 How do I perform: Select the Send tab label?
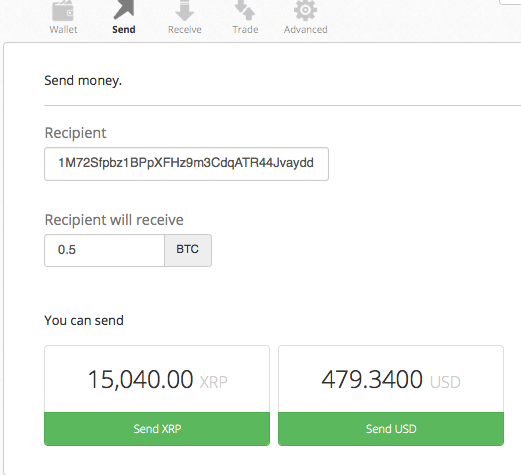[124, 30]
